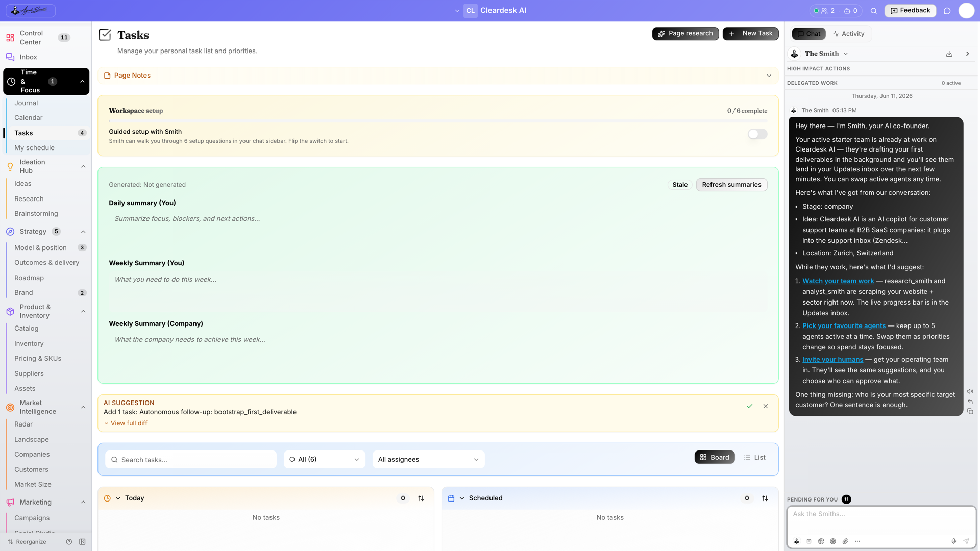Toggle the sidebar panel layout icon
The image size is (980, 551).
(82, 542)
